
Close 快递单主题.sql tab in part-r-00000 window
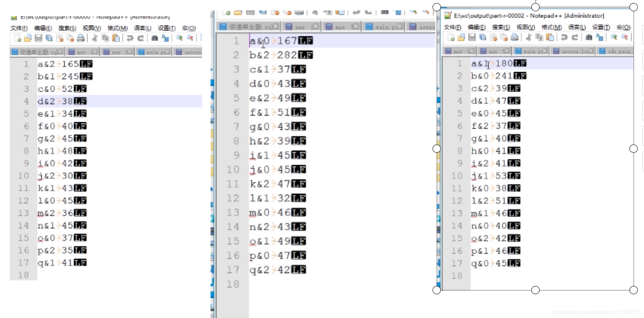coord(60,52)
